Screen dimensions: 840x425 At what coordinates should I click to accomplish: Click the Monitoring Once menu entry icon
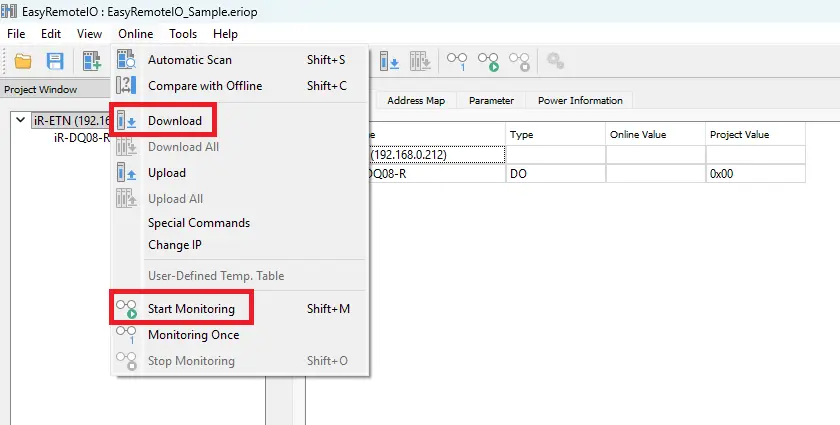[126, 334]
